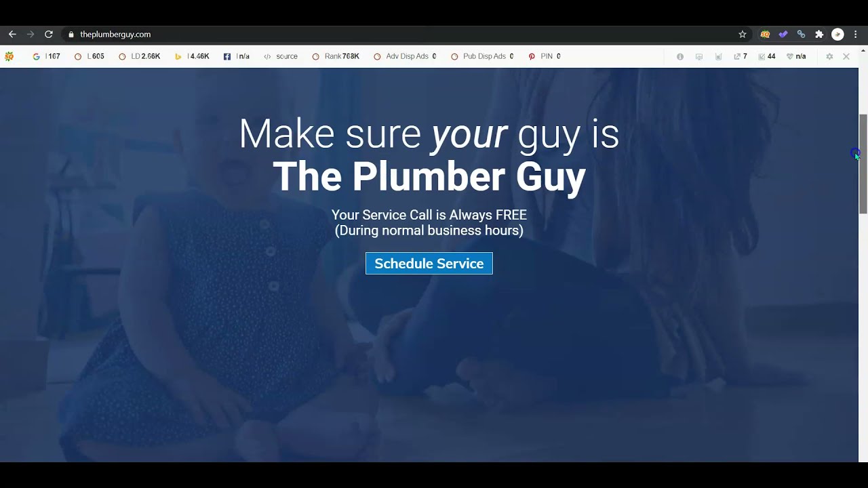868x488 pixels.
Task: Click the Facebook n/a metric
Action: 237,56
